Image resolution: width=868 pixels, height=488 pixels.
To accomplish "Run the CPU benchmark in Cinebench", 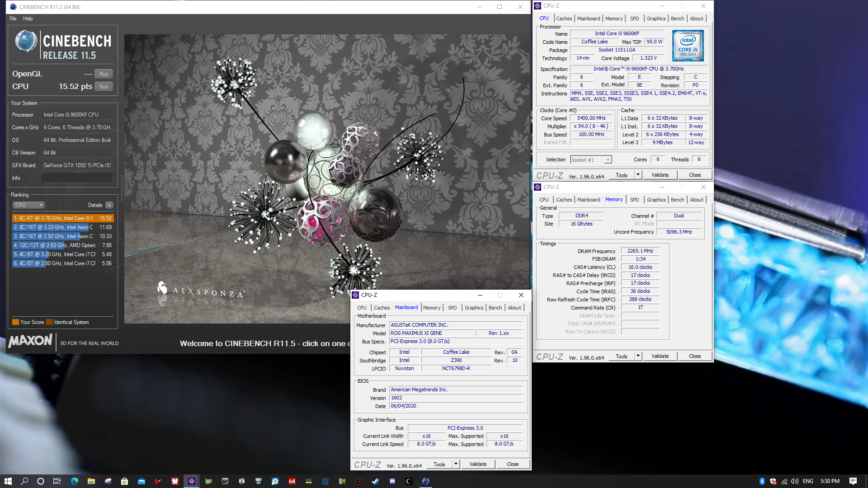I will coord(104,87).
